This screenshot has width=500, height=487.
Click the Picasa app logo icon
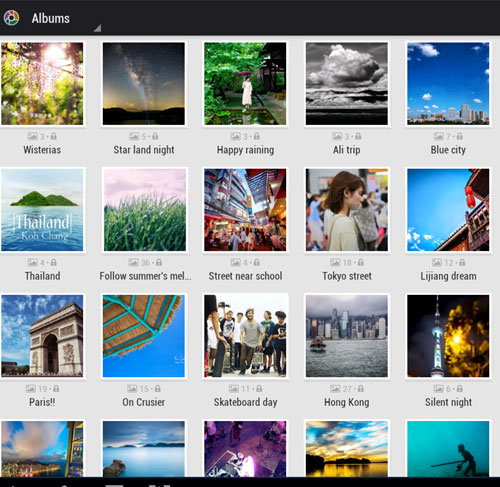(11, 18)
